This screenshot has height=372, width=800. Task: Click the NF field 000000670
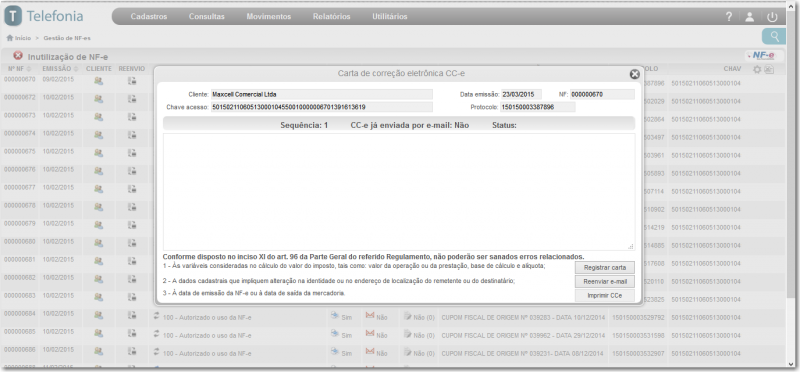(603, 94)
